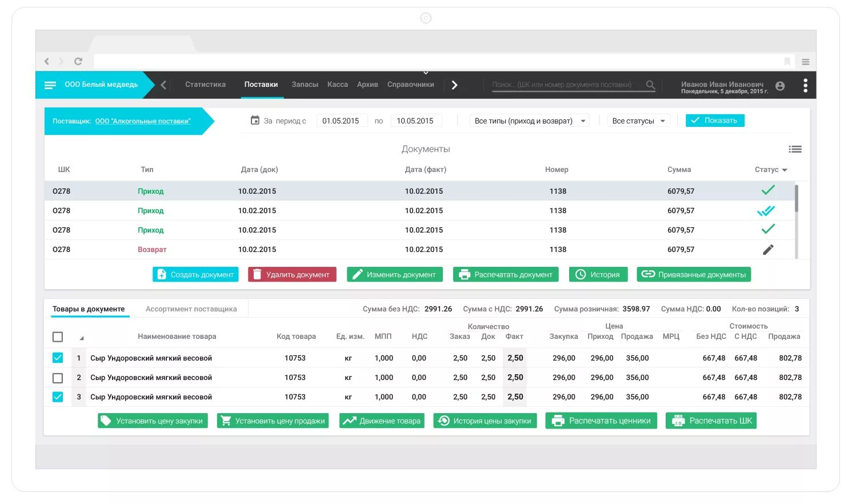Click the double checkmark status icon

(x=766, y=211)
